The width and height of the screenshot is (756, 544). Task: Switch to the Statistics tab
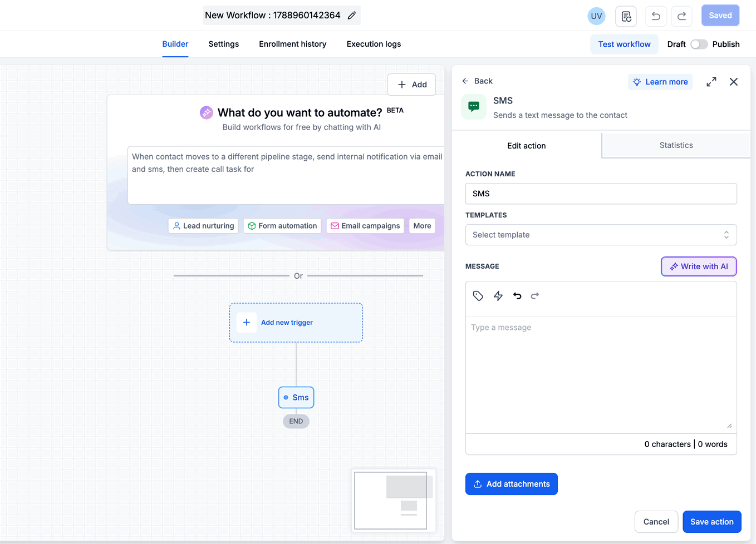(676, 145)
